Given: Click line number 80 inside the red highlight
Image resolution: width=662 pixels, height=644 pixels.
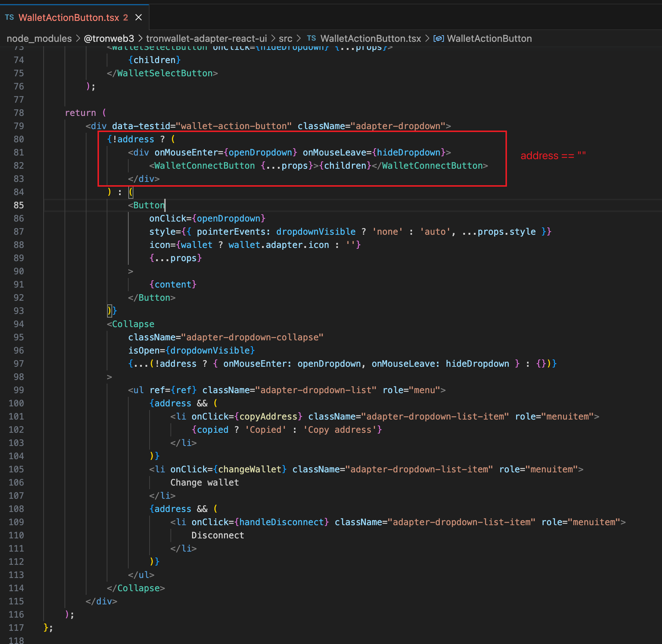Looking at the screenshot, I should coord(19,139).
